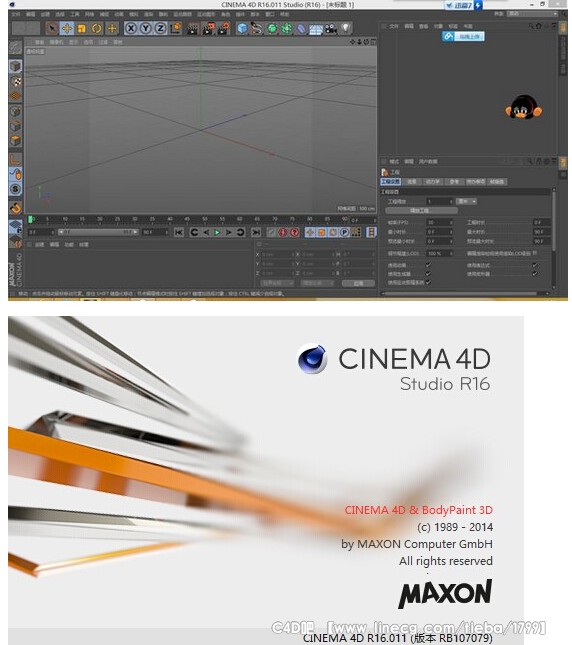Toggle the 使用运动剪辑系统 checkbox
Screen dimensions: 572x645
428,282
